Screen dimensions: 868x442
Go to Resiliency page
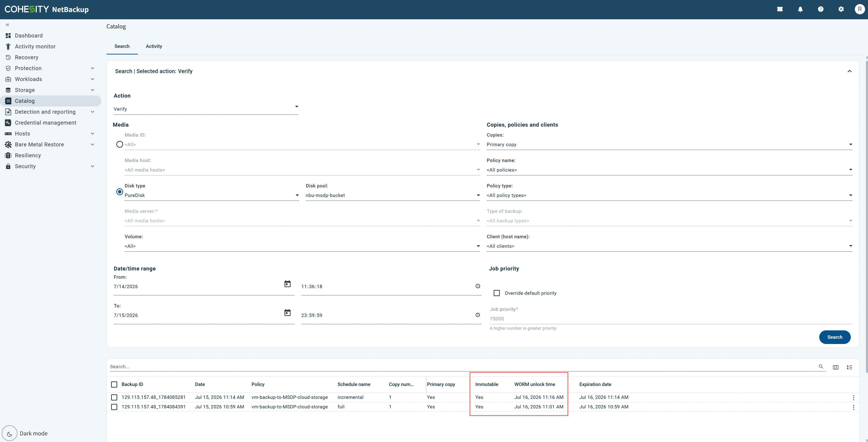pyautogui.click(x=28, y=155)
